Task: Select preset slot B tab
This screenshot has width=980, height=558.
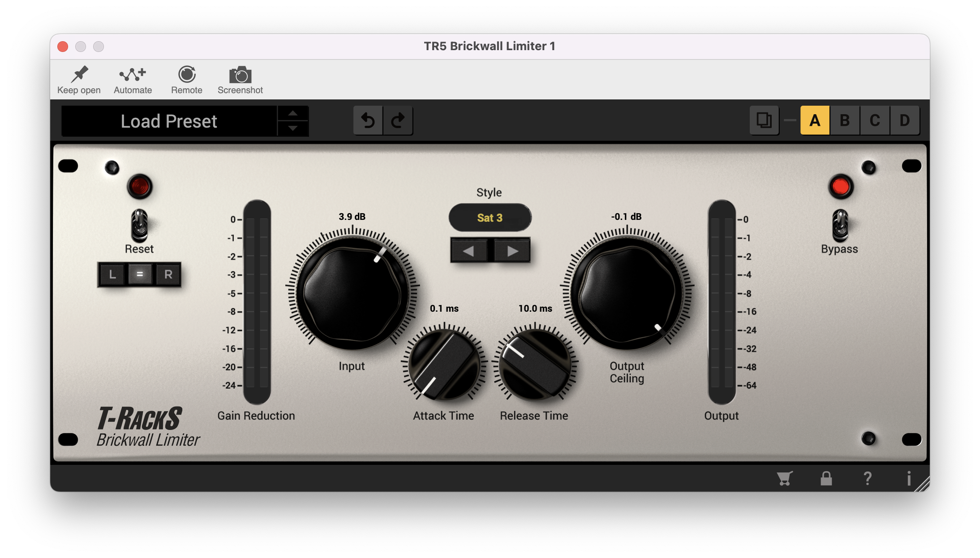Action: click(x=843, y=120)
